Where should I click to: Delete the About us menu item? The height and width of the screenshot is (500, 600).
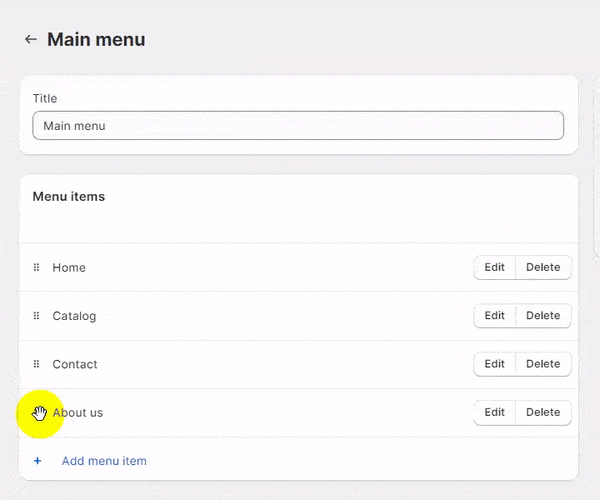pyautogui.click(x=543, y=412)
